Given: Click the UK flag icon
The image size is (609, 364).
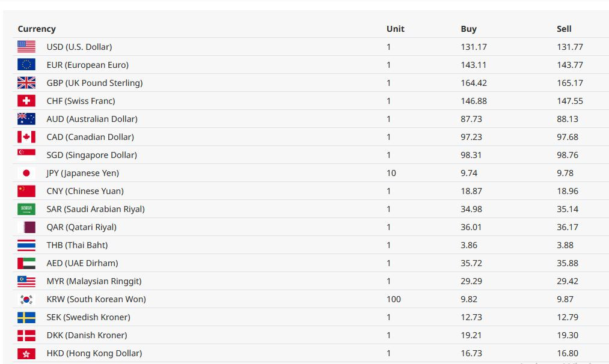Looking at the screenshot, I should 26,83.
